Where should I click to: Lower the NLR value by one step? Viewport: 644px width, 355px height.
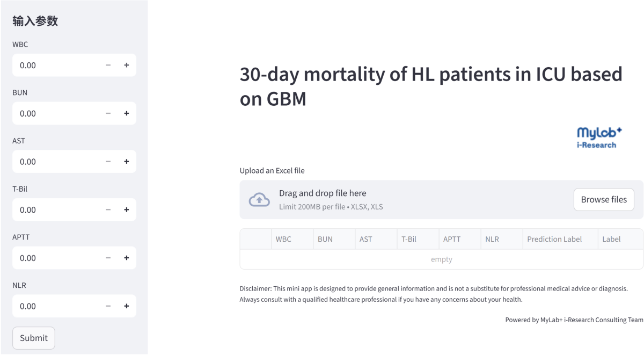pos(108,306)
